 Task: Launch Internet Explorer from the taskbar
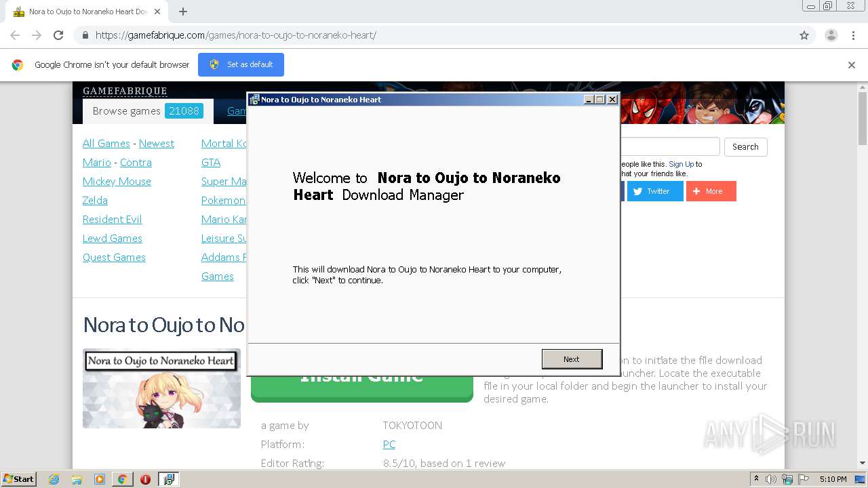pyautogui.click(x=54, y=479)
